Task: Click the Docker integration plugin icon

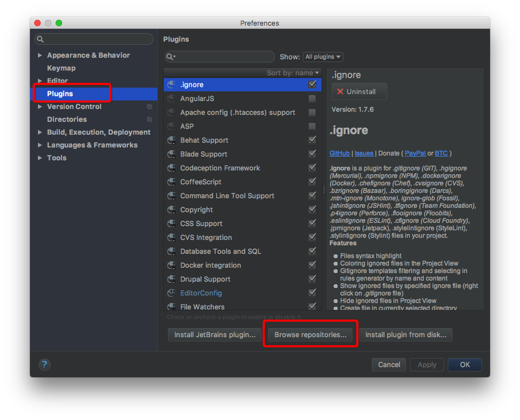Action: pyautogui.click(x=171, y=266)
